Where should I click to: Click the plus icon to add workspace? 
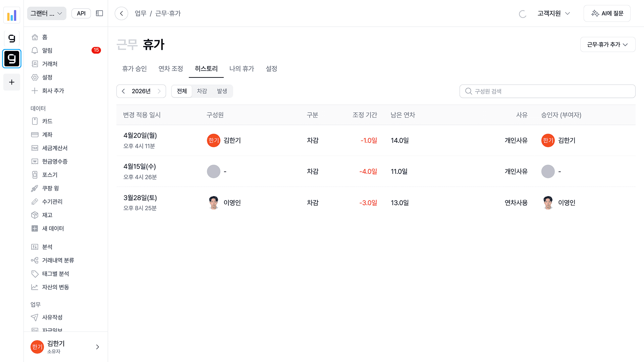pos(12,82)
